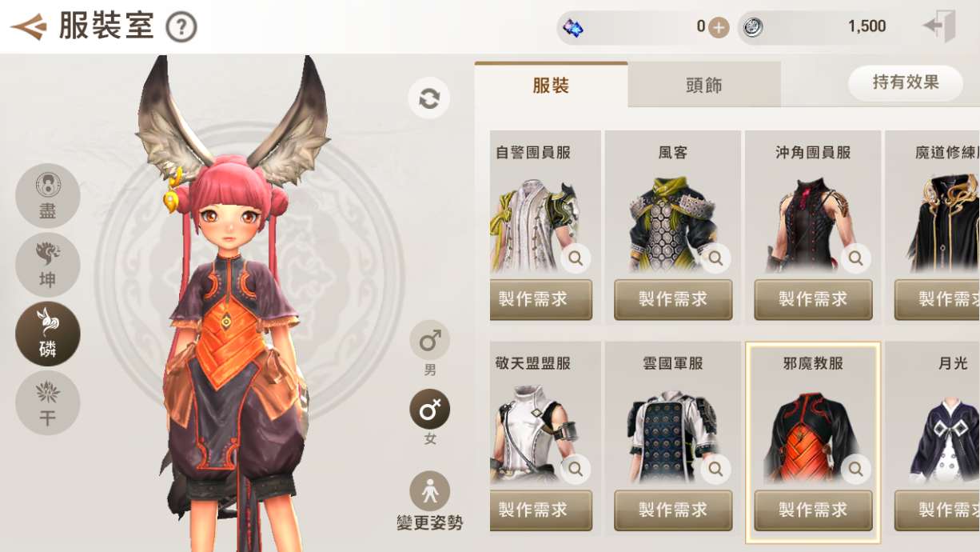Click 製作需求 under 邪魔教服

click(x=813, y=510)
